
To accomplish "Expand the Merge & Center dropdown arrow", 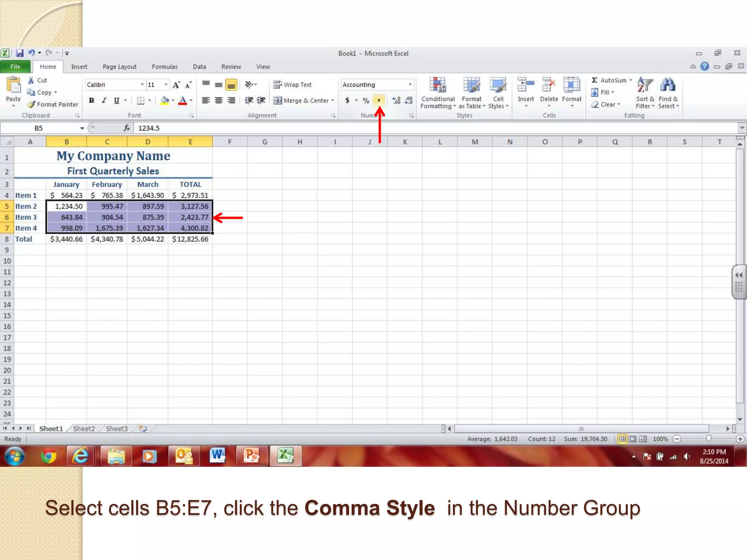I will pyautogui.click(x=333, y=101).
